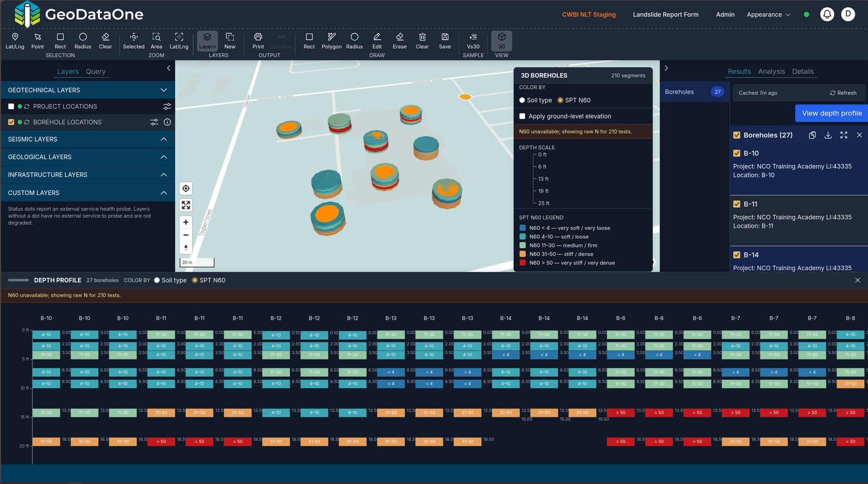Select Soil type in 3D Boreholes panel

[x=522, y=100]
